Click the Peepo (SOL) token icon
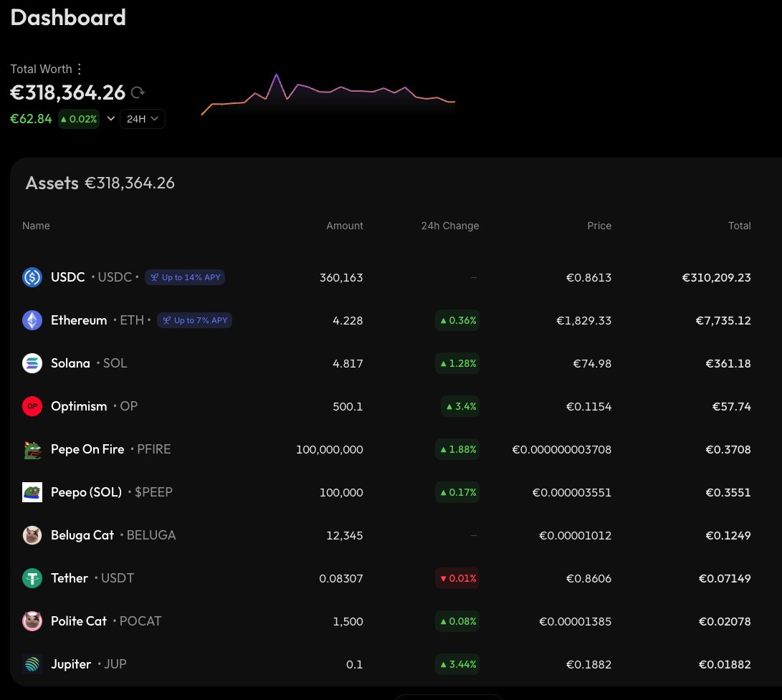The height and width of the screenshot is (700, 782). [x=32, y=492]
